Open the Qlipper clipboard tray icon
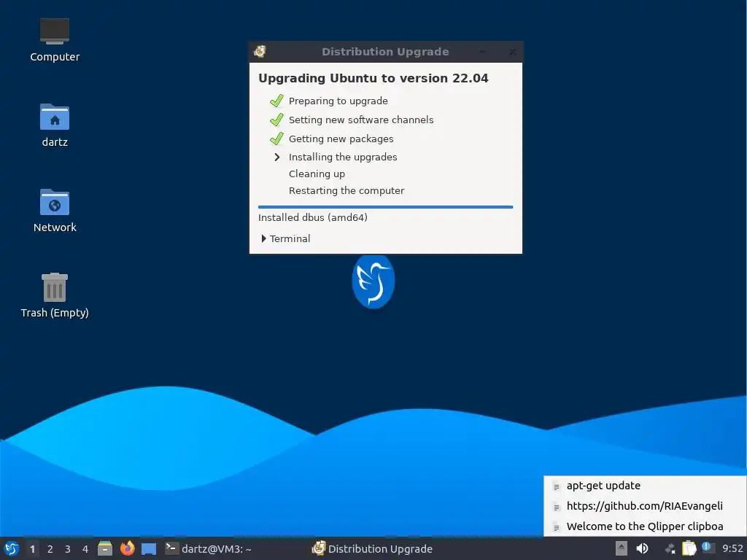 [689, 548]
